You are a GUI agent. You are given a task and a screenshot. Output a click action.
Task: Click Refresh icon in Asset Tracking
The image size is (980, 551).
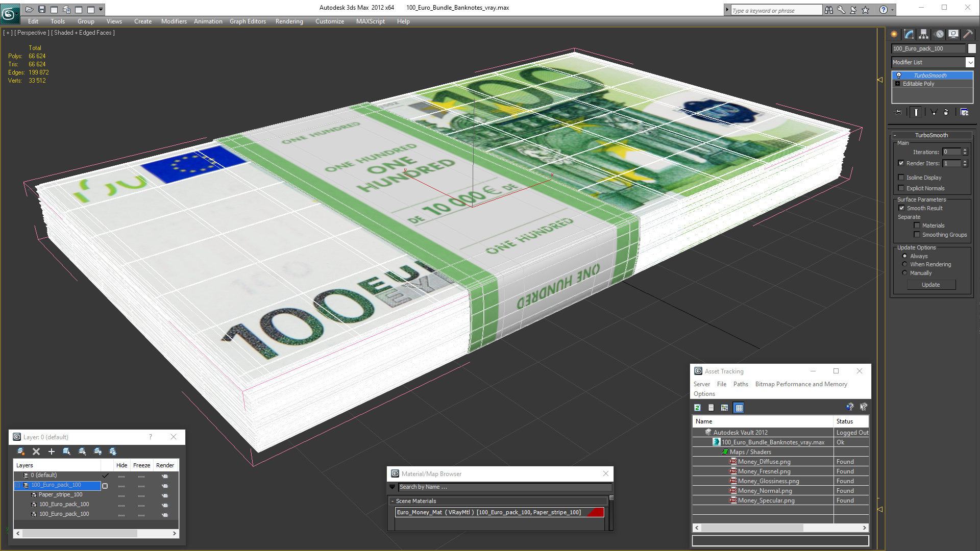(697, 408)
